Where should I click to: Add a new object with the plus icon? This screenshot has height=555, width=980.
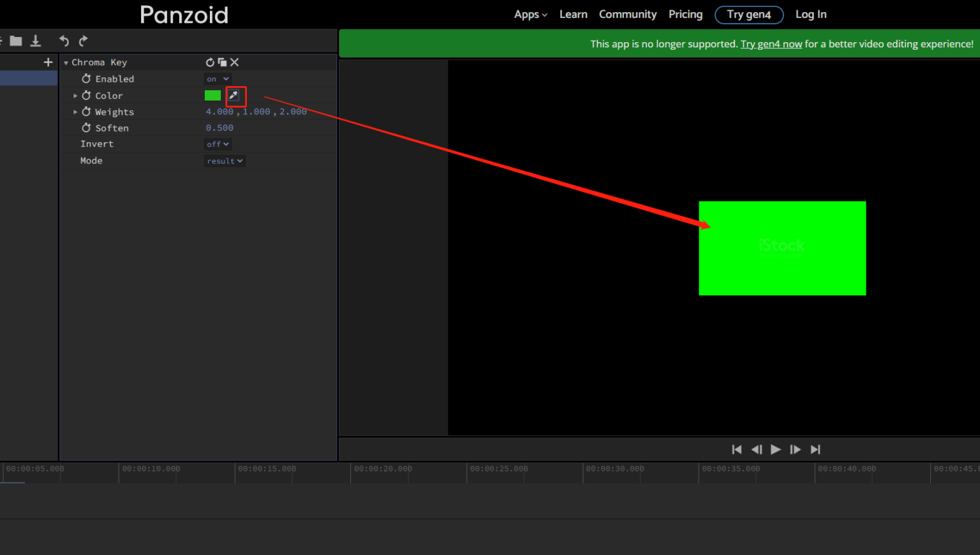pyautogui.click(x=48, y=62)
